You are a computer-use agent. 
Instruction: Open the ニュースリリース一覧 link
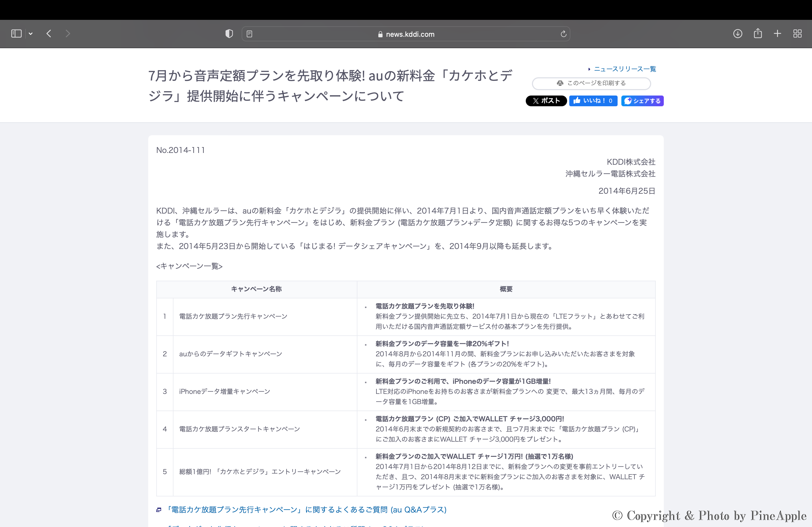[x=625, y=69]
